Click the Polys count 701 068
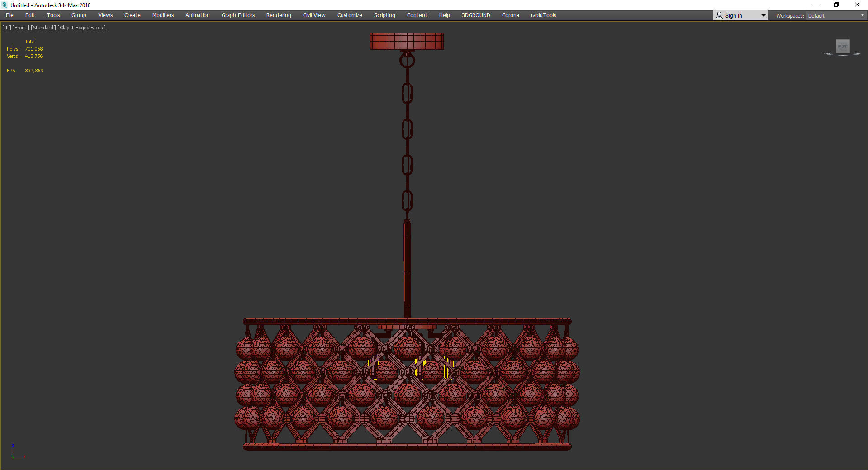The width and height of the screenshot is (868, 470). coord(34,49)
